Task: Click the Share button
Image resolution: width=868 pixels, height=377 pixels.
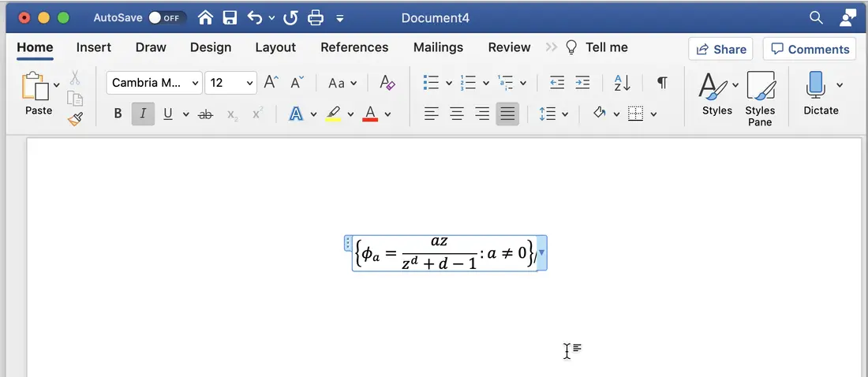Action: pos(720,49)
